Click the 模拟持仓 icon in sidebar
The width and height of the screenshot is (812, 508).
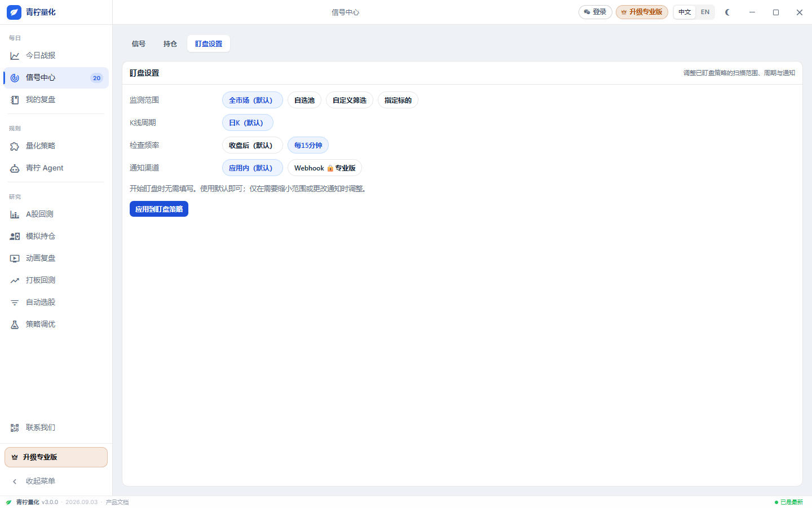[x=15, y=237]
